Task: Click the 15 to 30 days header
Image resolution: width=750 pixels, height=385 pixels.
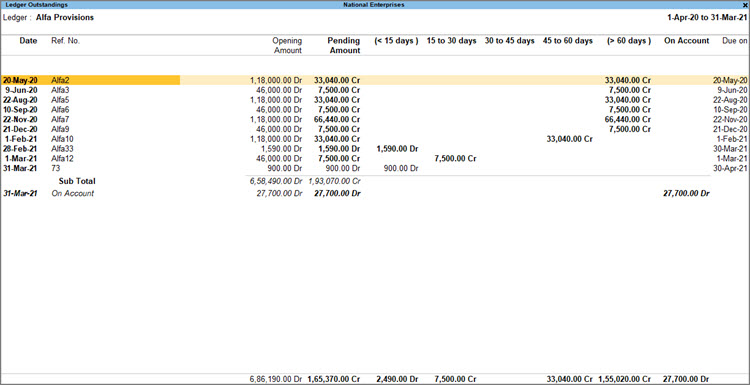Action: pyautogui.click(x=452, y=41)
